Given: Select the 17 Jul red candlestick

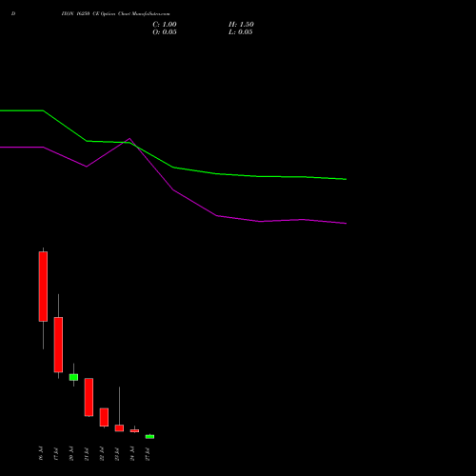Looking at the screenshot, I should pyautogui.click(x=58, y=345).
